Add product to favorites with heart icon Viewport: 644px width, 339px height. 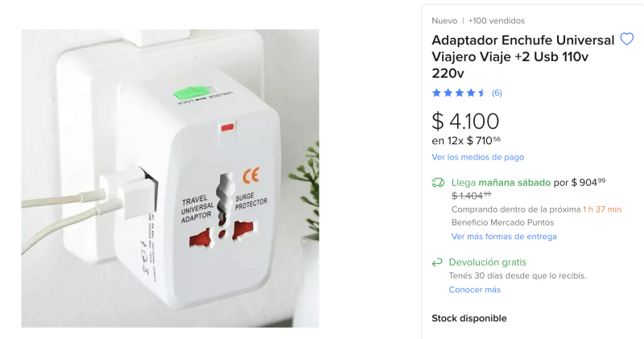pyautogui.click(x=627, y=39)
